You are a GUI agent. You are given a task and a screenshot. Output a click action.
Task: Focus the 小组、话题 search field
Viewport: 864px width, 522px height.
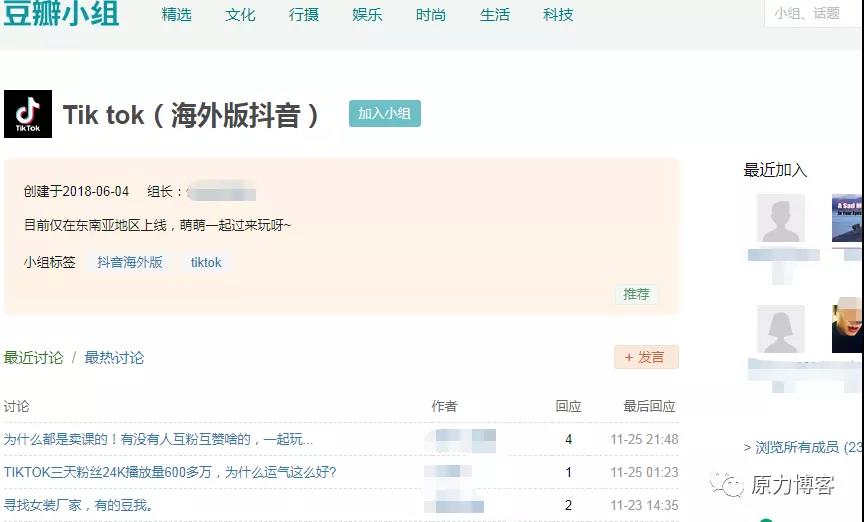(815, 14)
